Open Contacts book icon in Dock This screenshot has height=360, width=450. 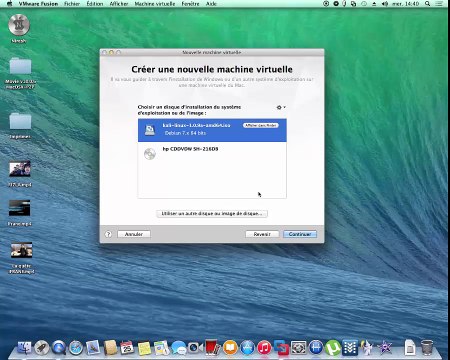(x=110, y=348)
